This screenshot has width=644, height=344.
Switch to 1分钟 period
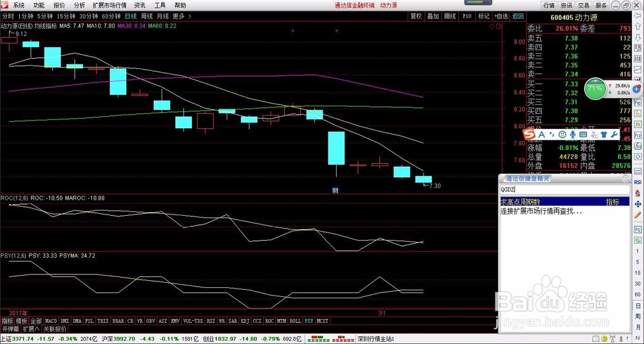coord(26,17)
